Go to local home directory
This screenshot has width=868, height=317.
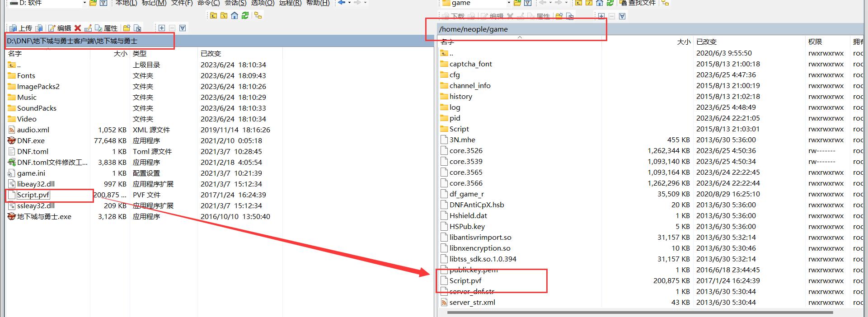pyautogui.click(x=235, y=15)
